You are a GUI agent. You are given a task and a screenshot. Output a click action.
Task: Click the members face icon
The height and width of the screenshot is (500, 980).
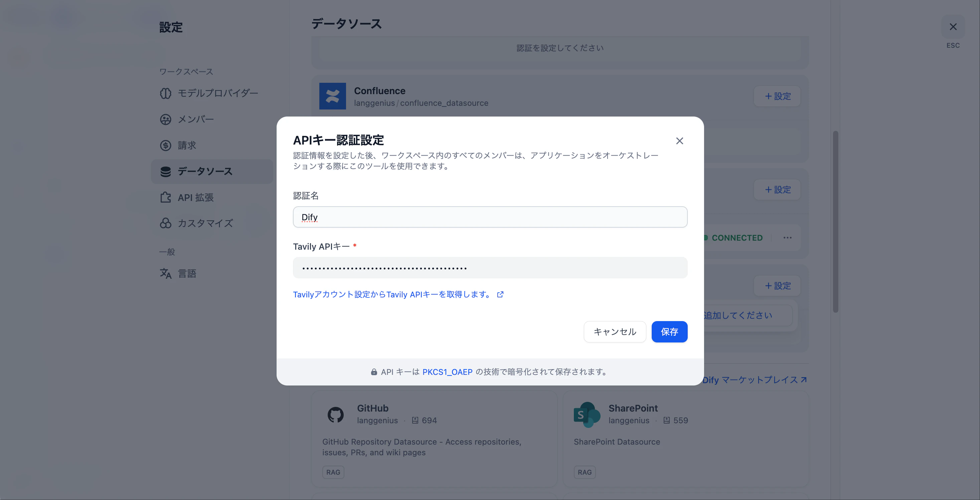[x=165, y=119]
